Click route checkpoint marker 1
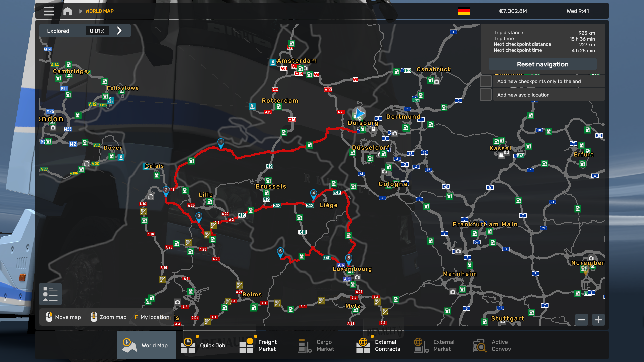 pyautogui.click(x=221, y=142)
